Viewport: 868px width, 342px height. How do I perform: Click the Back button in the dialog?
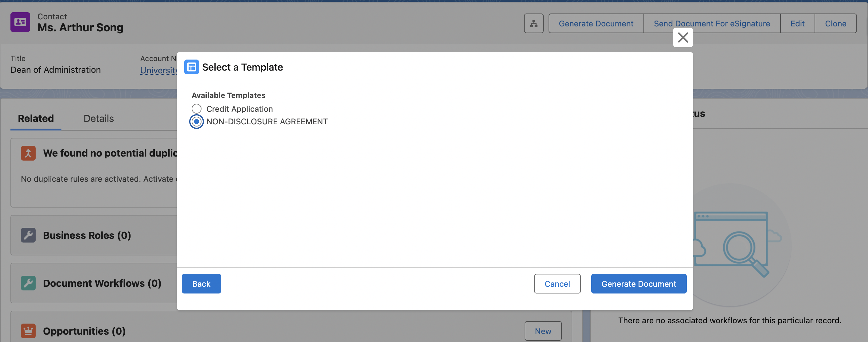pyautogui.click(x=201, y=284)
